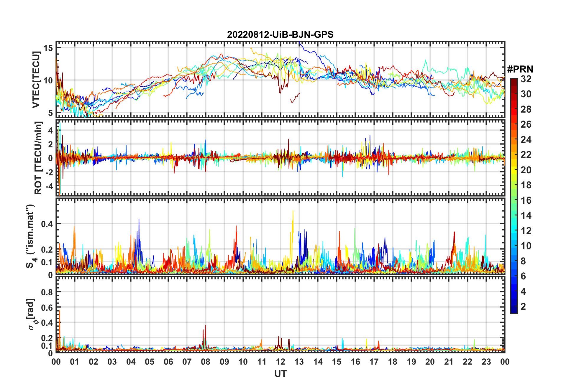Image resolution: width=561 pixels, height=392 pixels.
Task: Select ROT axis tick label -2
Action: [49, 172]
